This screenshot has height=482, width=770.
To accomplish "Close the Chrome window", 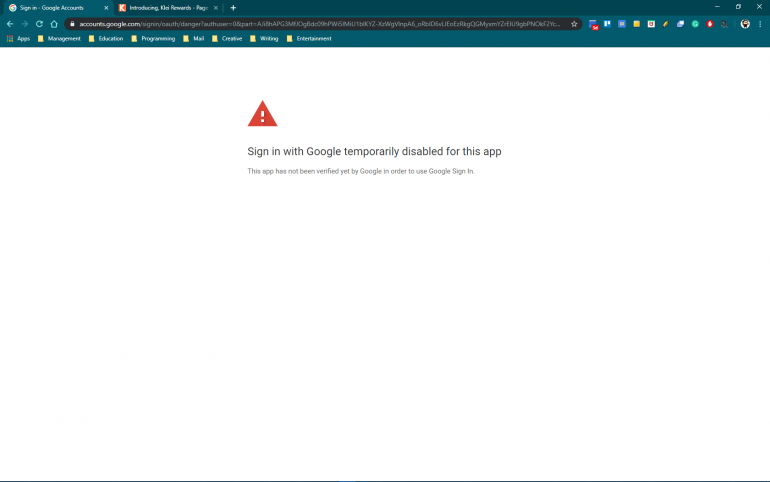I will pyautogui.click(x=759, y=7).
